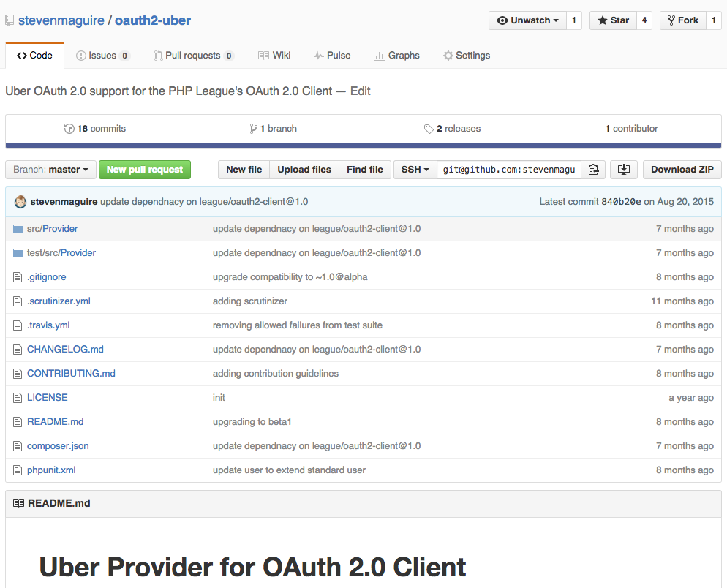Click the src/Provider folder icon

(18, 229)
